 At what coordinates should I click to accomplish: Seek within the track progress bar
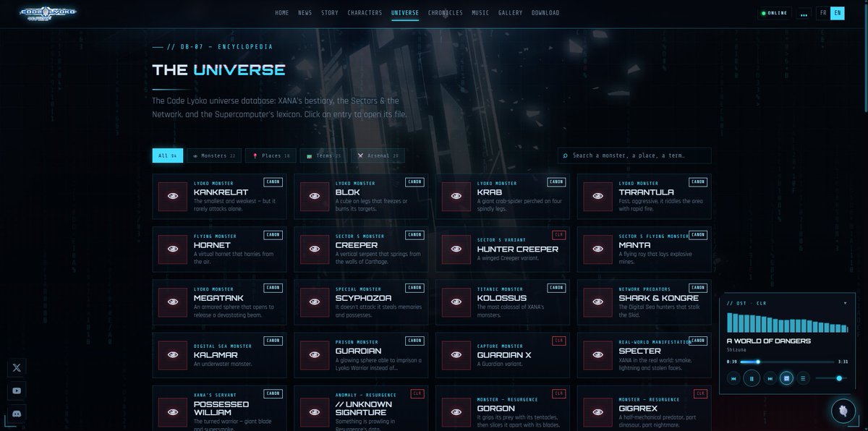(x=787, y=362)
